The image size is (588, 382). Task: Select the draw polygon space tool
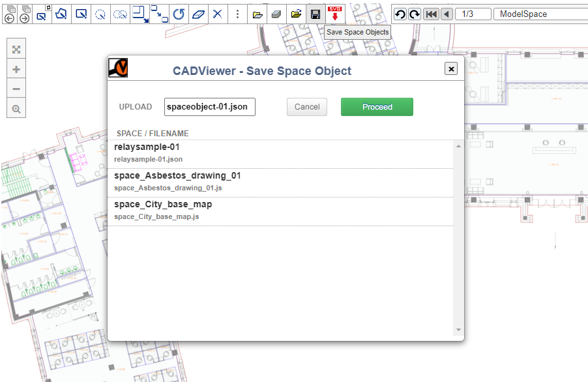[x=61, y=14]
